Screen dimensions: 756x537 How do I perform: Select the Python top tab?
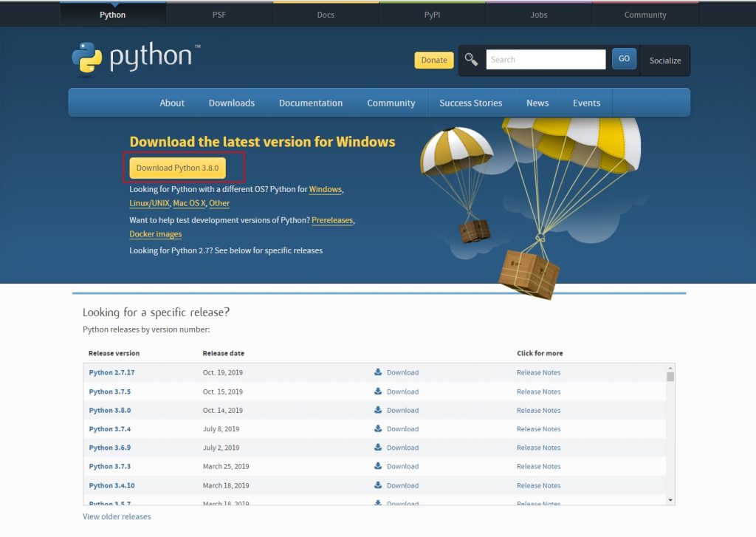coord(112,15)
